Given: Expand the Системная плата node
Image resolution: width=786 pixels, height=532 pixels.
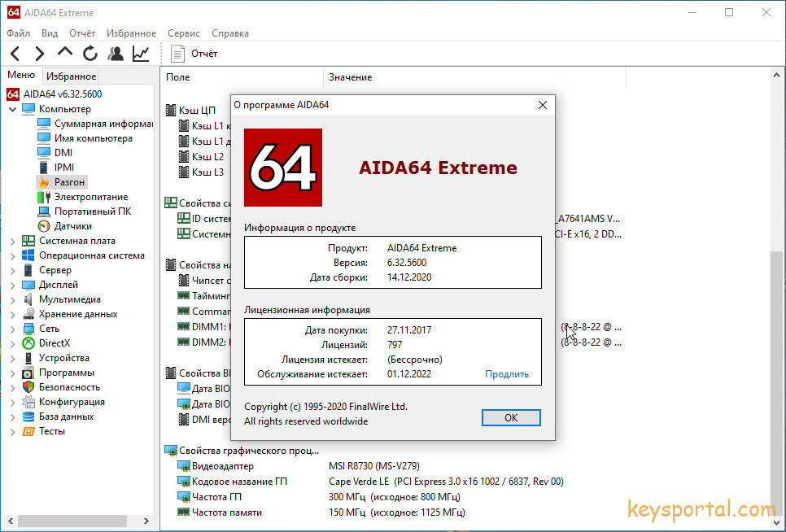Looking at the screenshot, I should tap(12, 241).
